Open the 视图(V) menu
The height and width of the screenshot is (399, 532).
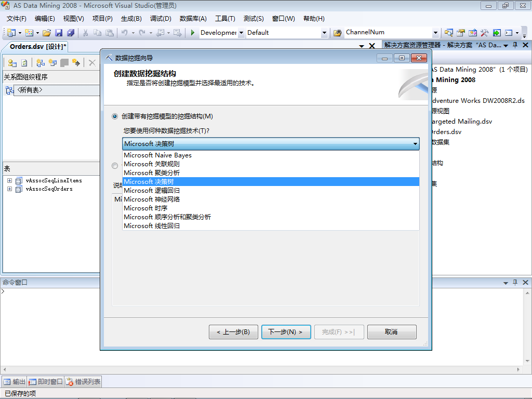(74, 19)
